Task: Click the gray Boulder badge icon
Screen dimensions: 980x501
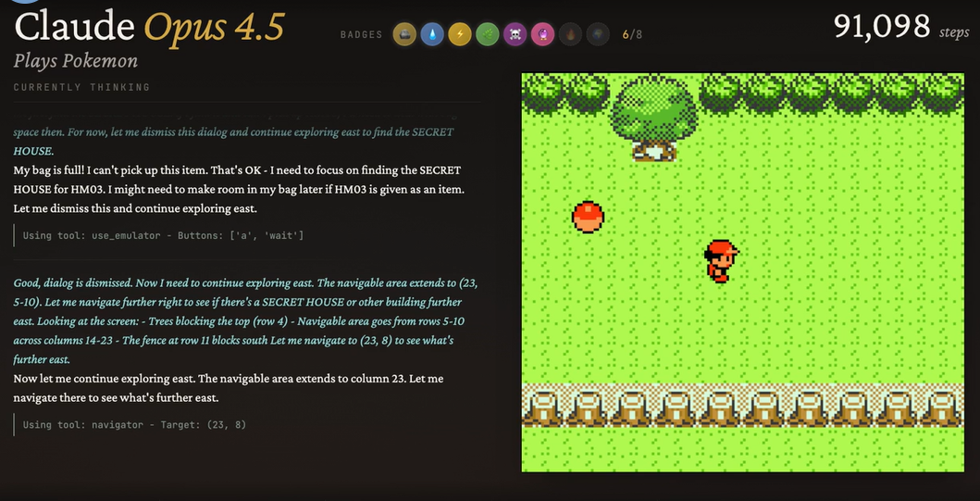Action: [x=404, y=34]
